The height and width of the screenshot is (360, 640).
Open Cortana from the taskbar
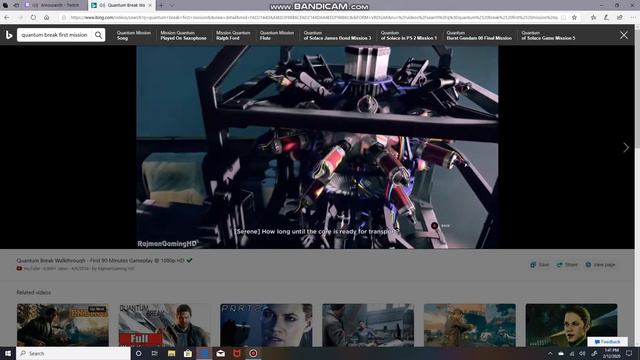(x=138, y=353)
